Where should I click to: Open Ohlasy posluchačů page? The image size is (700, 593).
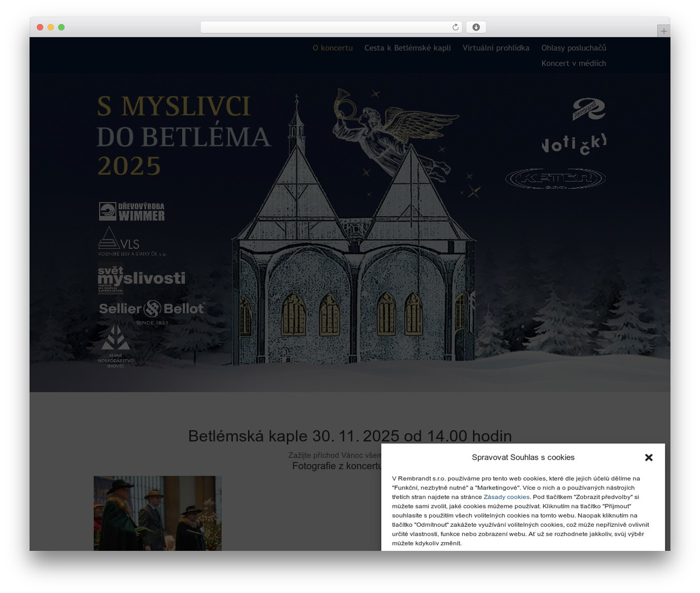pos(574,48)
